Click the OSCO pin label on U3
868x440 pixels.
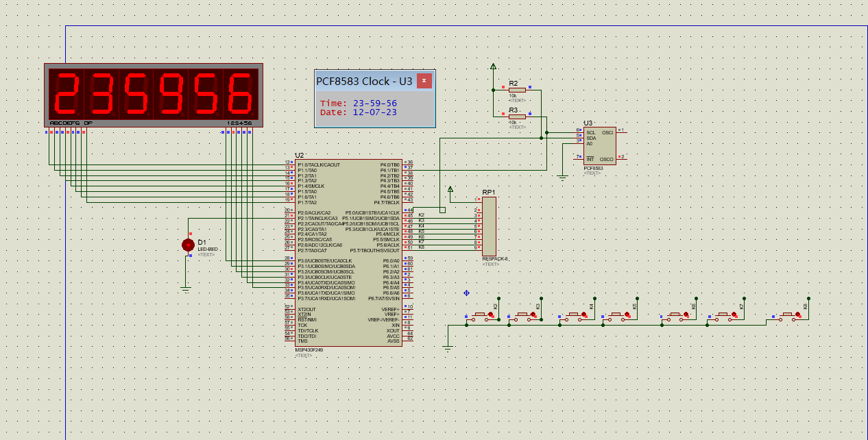tap(607, 159)
